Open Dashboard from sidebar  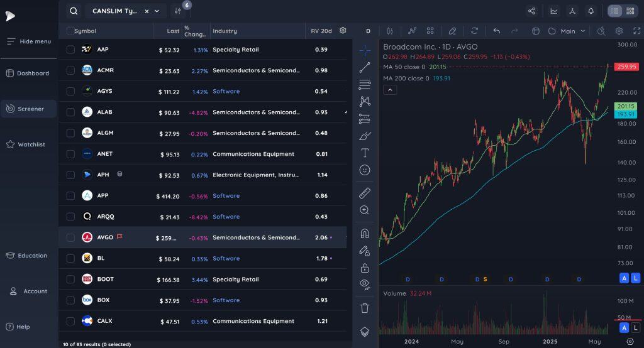[x=28, y=73]
